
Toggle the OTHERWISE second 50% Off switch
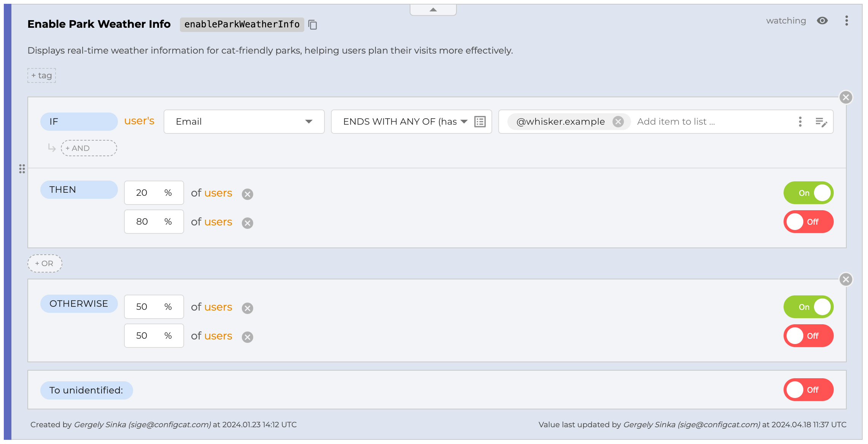808,336
